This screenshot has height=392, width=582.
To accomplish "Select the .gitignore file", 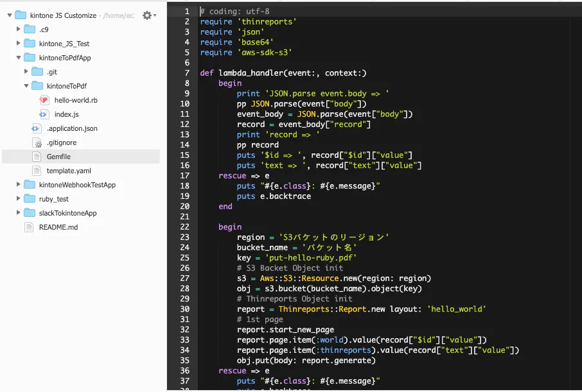I will click(62, 142).
